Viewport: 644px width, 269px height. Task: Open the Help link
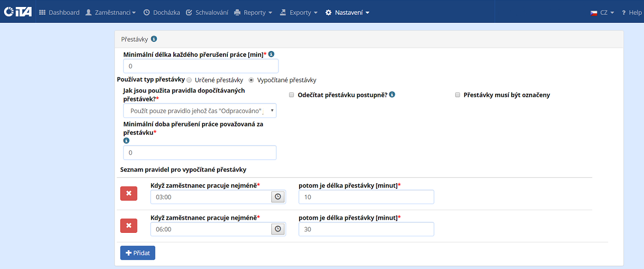[632, 12]
